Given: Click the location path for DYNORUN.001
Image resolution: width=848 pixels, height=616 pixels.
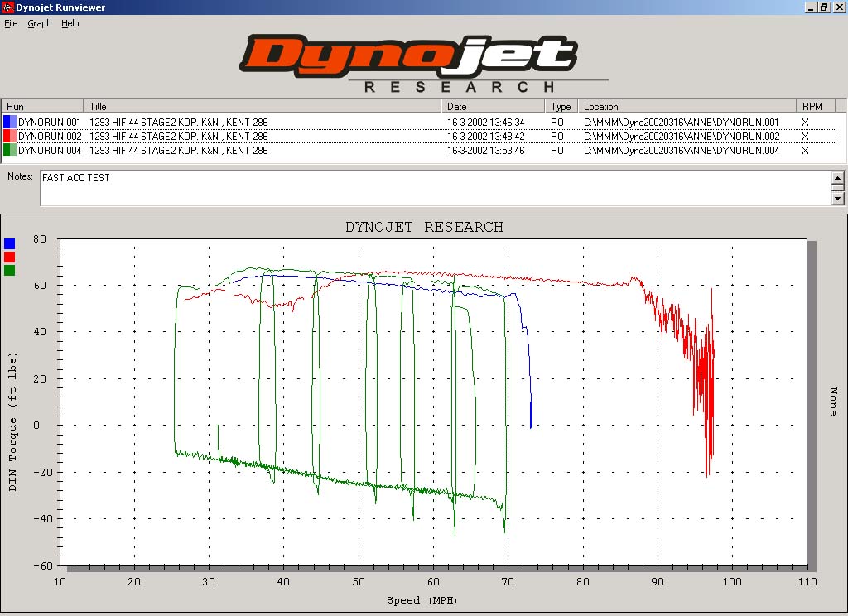Looking at the screenshot, I should [x=682, y=123].
